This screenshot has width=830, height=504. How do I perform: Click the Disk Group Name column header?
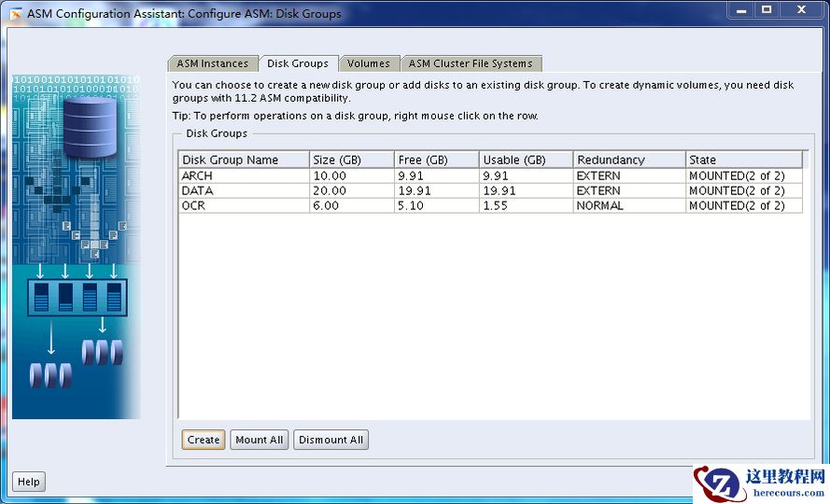click(x=244, y=160)
